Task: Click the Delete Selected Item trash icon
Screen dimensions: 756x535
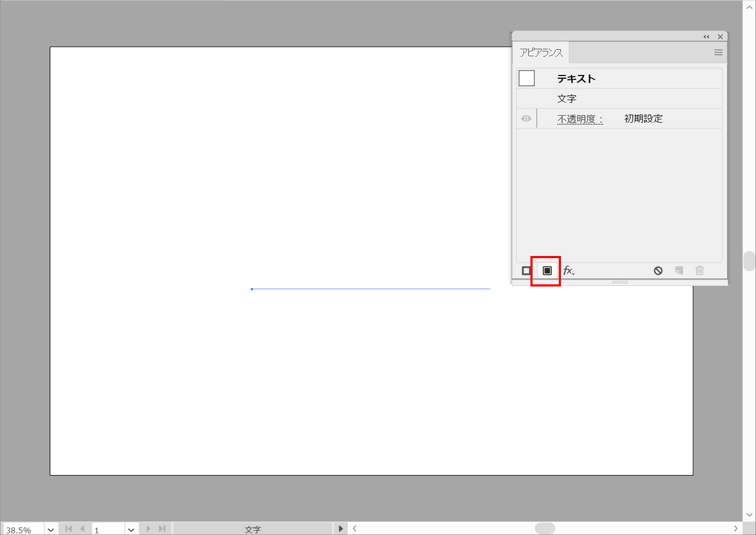Action: 699,271
